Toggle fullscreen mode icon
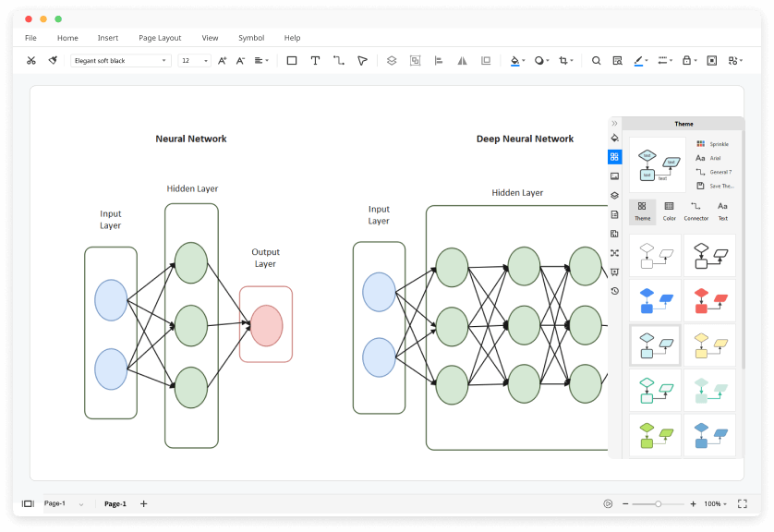This screenshot has height=532, width=774. pyautogui.click(x=743, y=503)
